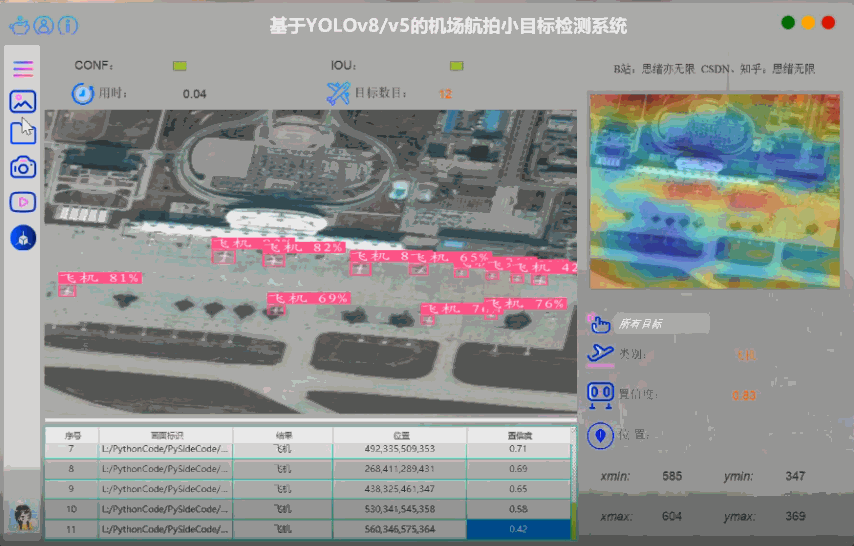Click the plane icon beside 类别
The image size is (854, 546).
click(601, 354)
